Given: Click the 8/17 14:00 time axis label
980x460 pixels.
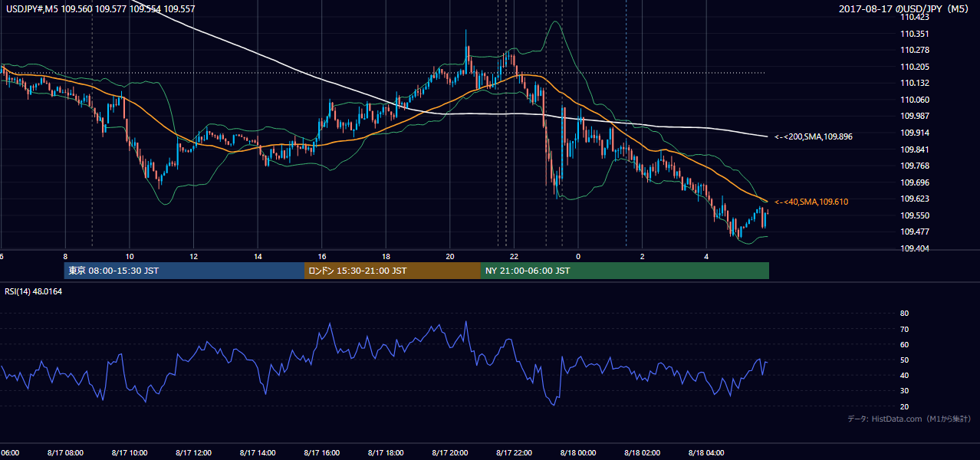Looking at the screenshot, I should [258, 453].
